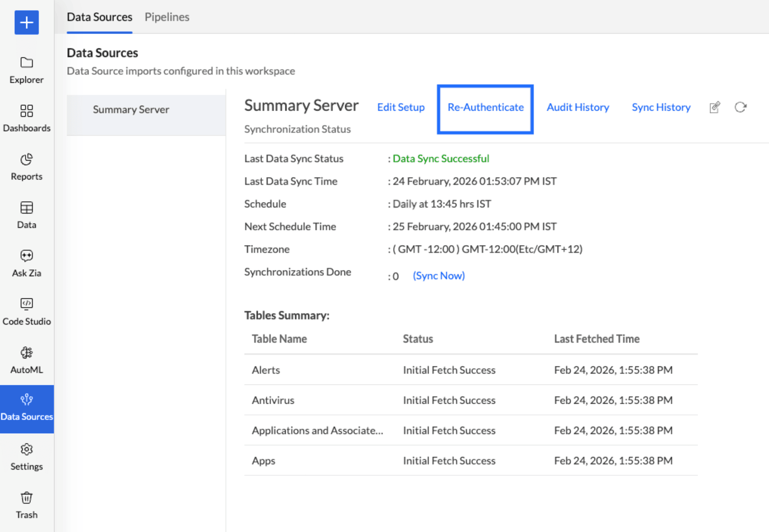Click the Last Fetched Time header

(597, 339)
